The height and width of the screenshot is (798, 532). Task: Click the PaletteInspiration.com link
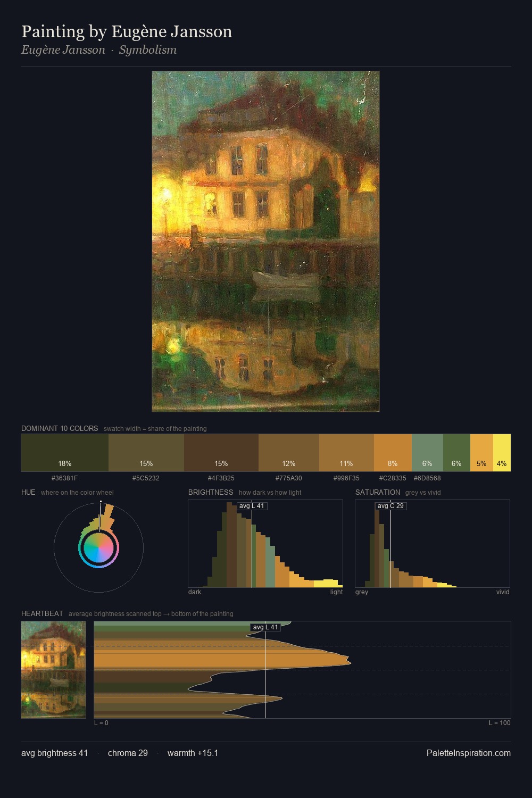click(469, 753)
